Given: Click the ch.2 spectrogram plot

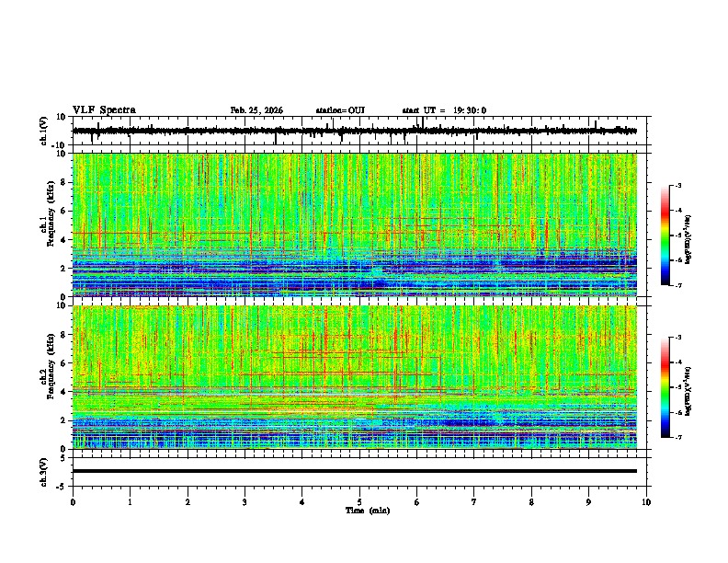Looking at the screenshot, I should point(355,377).
